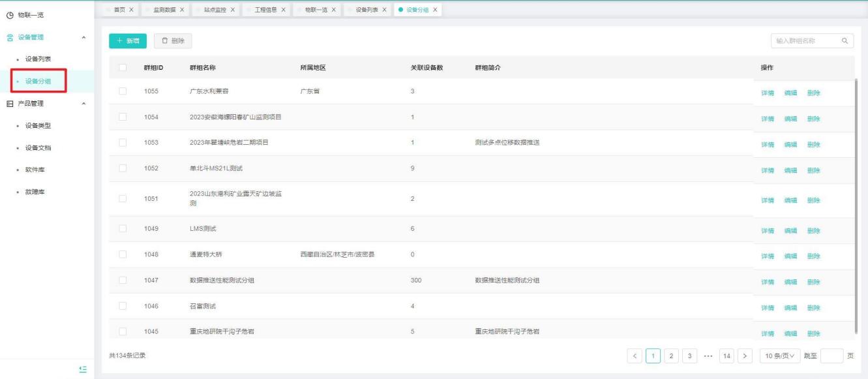
Task: Close the 首页 tab with its X icon
Action: pos(131,9)
